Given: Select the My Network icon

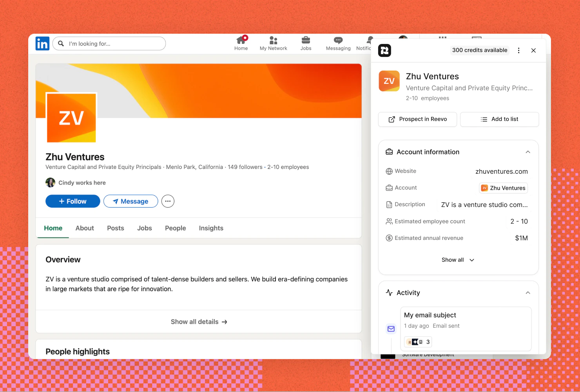Looking at the screenshot, I should (273, 42).
